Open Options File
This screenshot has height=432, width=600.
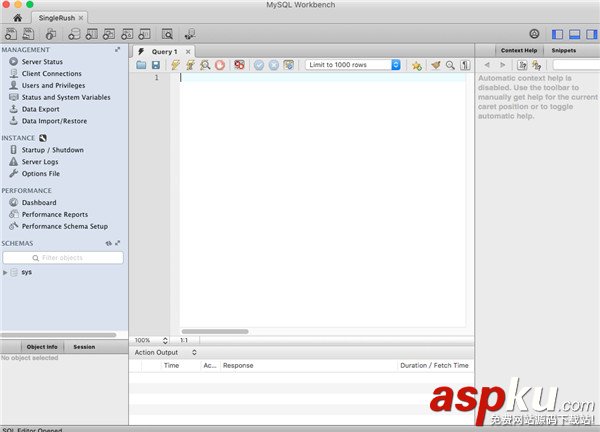click(41, 174)
